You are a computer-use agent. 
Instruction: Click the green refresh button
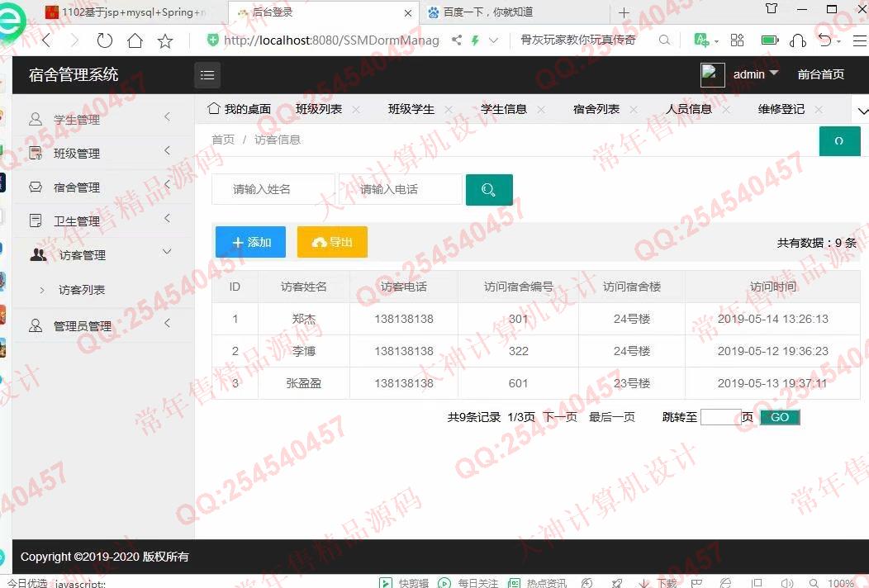pos(839,140)
